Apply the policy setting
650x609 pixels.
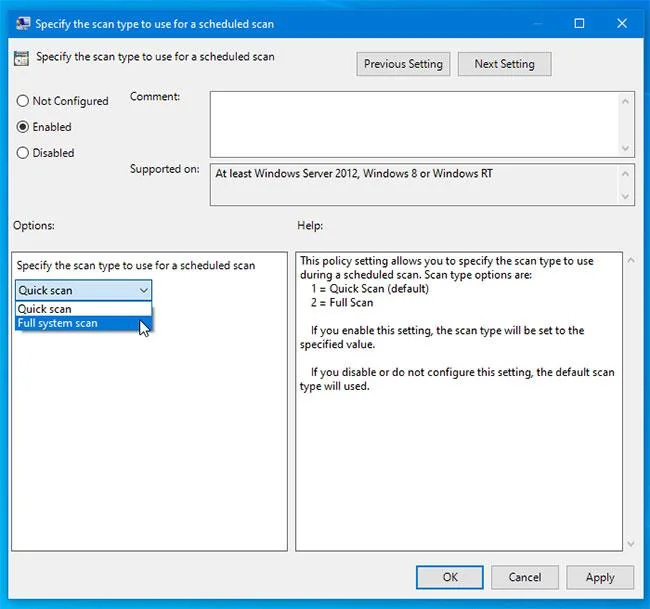pyautogui.click(x=600, y=577)
